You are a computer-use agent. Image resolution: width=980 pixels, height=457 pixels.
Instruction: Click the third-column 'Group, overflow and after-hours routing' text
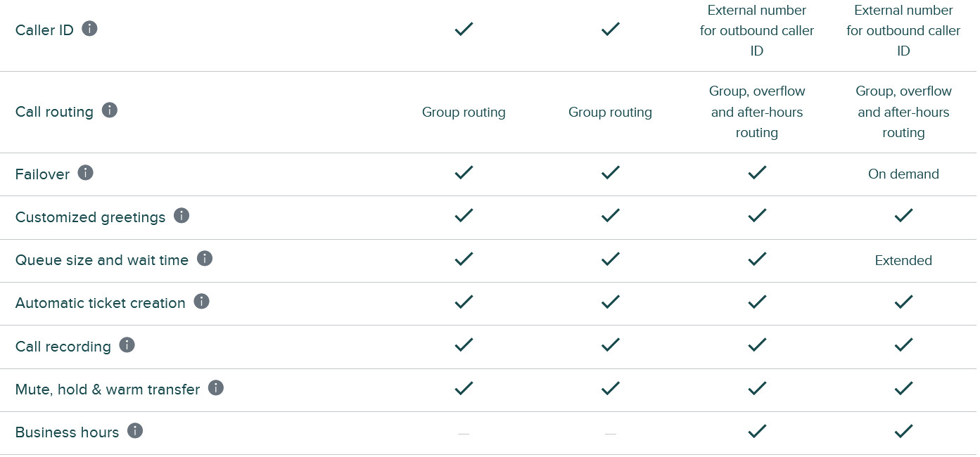[x=757, y=112]
